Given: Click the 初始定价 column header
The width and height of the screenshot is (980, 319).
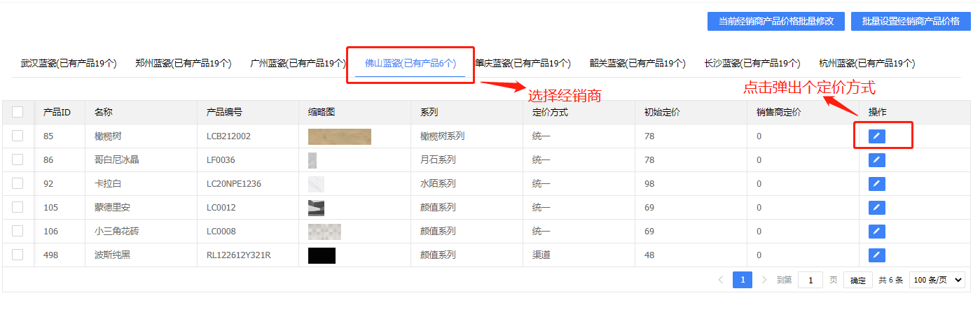Looking at the screenshot, I should 662,112.
